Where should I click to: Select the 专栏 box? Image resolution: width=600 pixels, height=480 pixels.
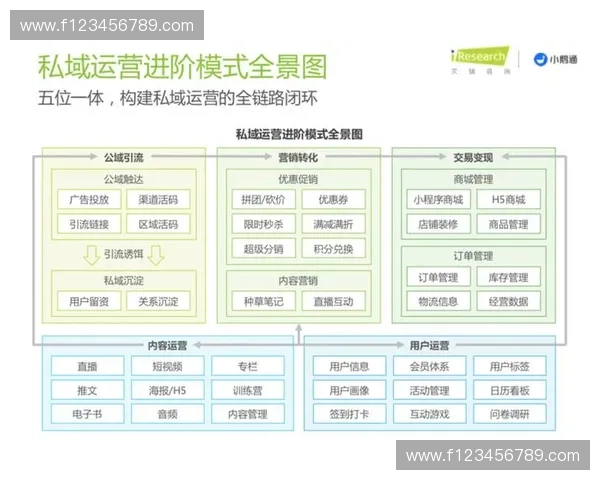coord(248,366)
